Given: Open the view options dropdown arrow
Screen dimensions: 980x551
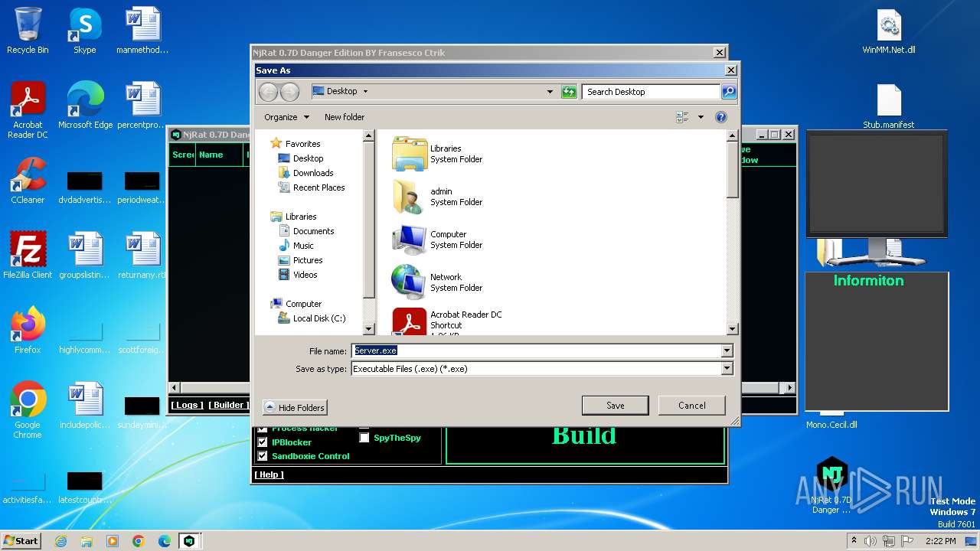Looking at the screenshot, I should pyautogui.click(x=701, y=117).
